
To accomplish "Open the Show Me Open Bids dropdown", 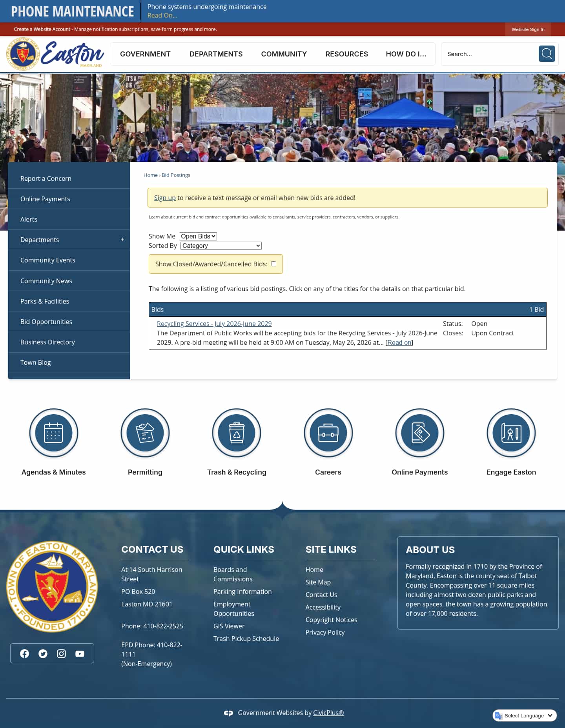I will pyautogui.click(x=198, y=236).
